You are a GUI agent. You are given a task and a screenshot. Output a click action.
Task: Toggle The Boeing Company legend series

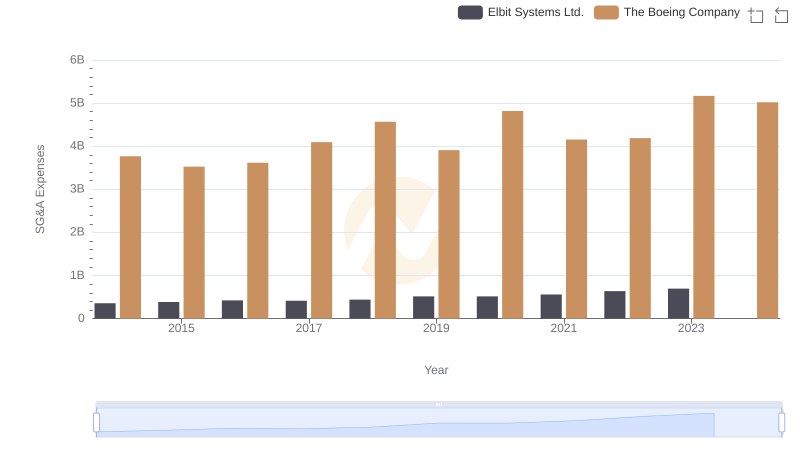click(x=667, y=12)
